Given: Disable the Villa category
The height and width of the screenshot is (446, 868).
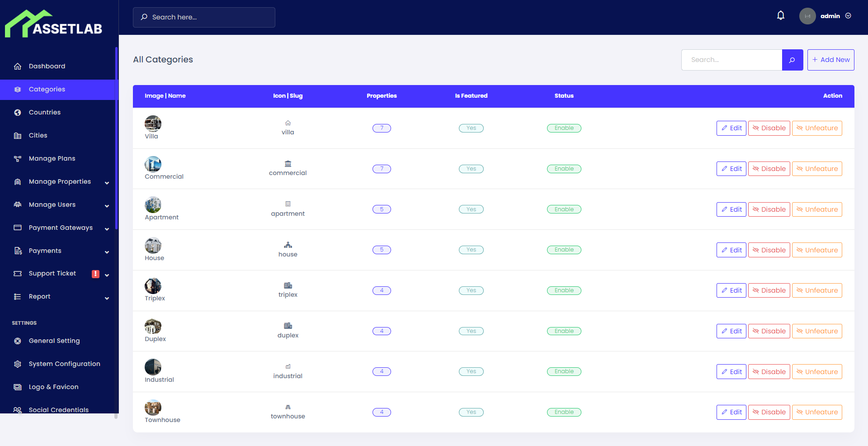Looking at the screenshot, I should coord(769,128).
